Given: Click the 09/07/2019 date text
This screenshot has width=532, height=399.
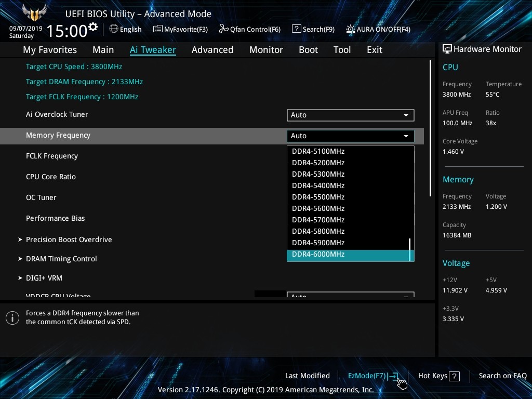Looking at the screenshot, I should pos(25,29).
